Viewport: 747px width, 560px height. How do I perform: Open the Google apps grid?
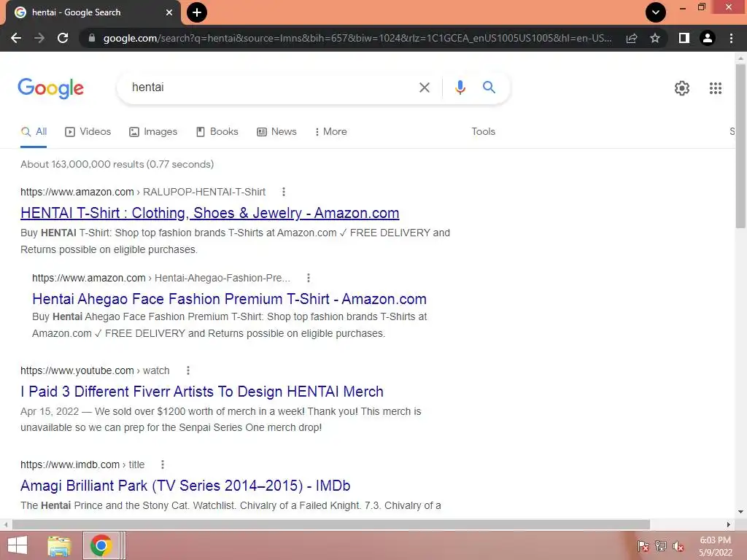pos(715,88)
